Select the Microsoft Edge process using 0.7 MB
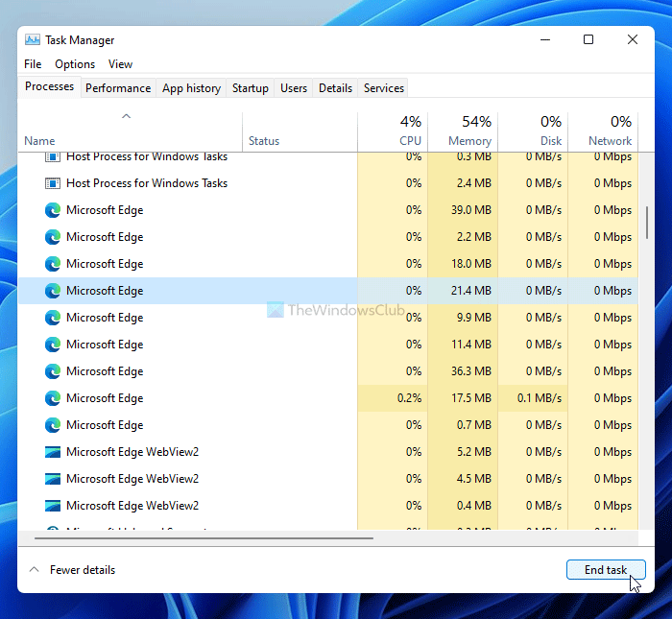The image size is (672, 619). coord(328,425)
